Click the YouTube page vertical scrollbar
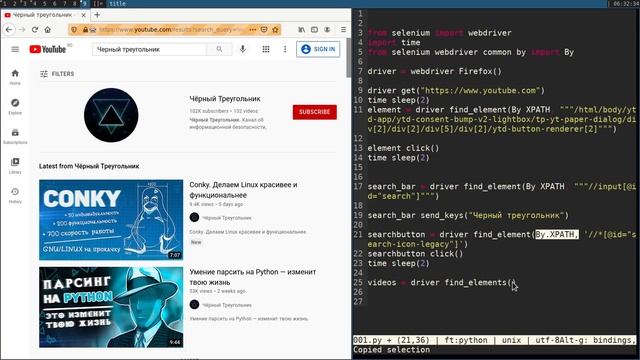Viewport: 640px width, 360px height. tap(349, 58)
